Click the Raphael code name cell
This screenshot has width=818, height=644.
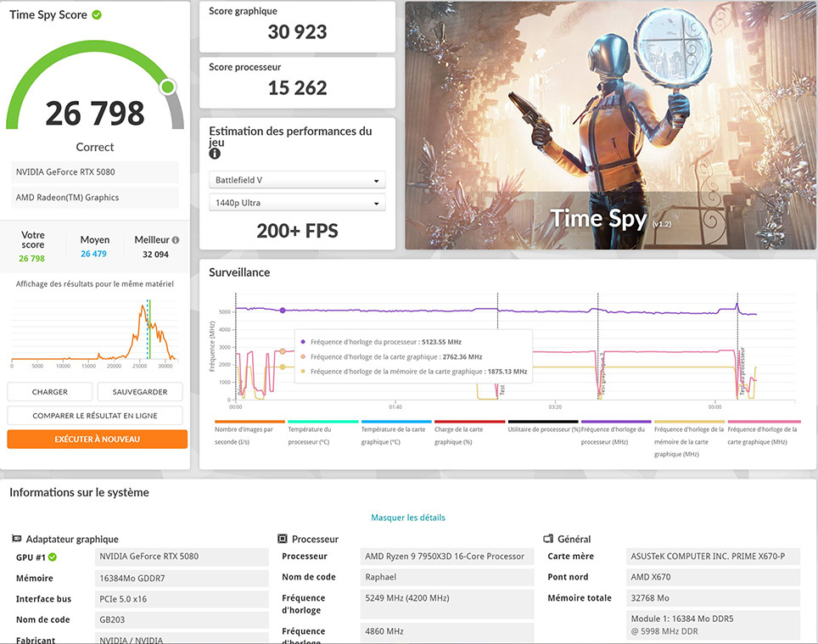[x=447, y=577]
